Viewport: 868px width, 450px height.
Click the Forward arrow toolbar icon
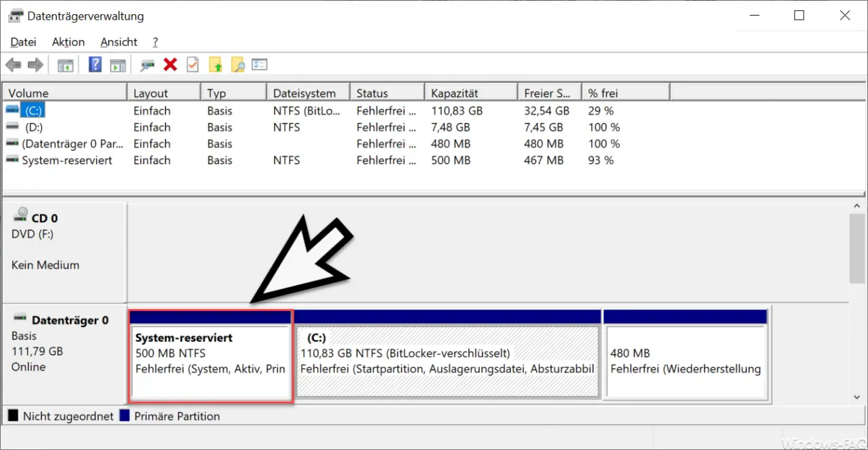pyautogui.click(x=35, y=65)
